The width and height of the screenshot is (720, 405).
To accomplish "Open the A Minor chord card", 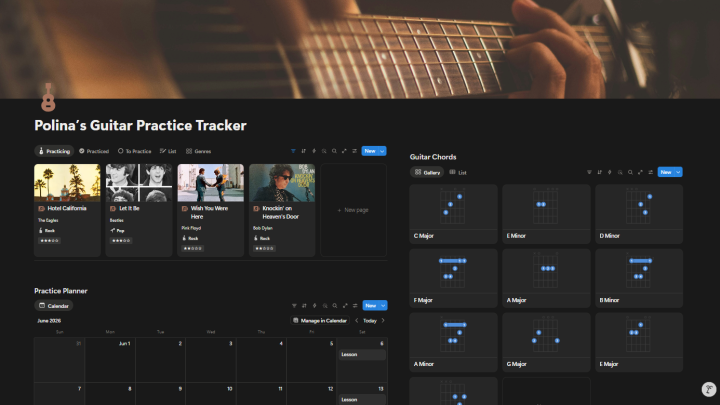I will 453,342.
